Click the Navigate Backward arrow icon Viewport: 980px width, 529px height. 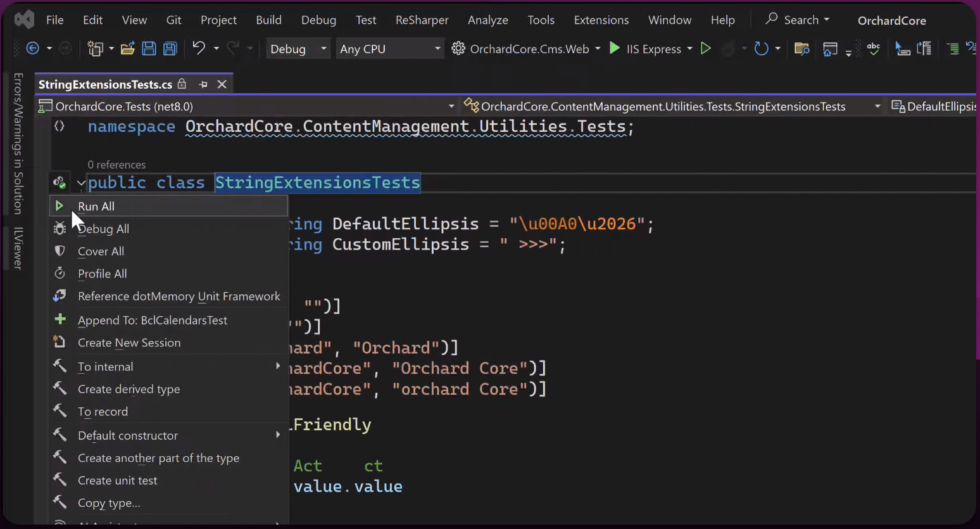[33, 48]
